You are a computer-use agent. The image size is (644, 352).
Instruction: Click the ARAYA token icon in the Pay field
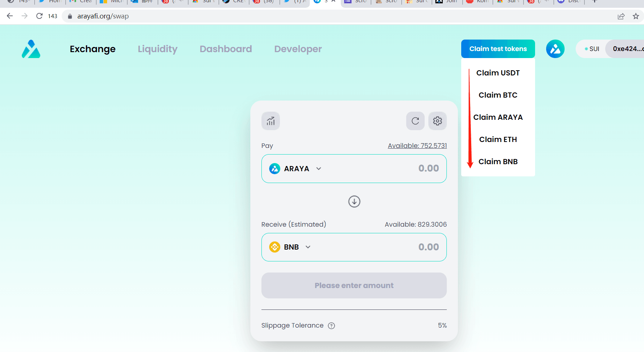pos(275,169)
